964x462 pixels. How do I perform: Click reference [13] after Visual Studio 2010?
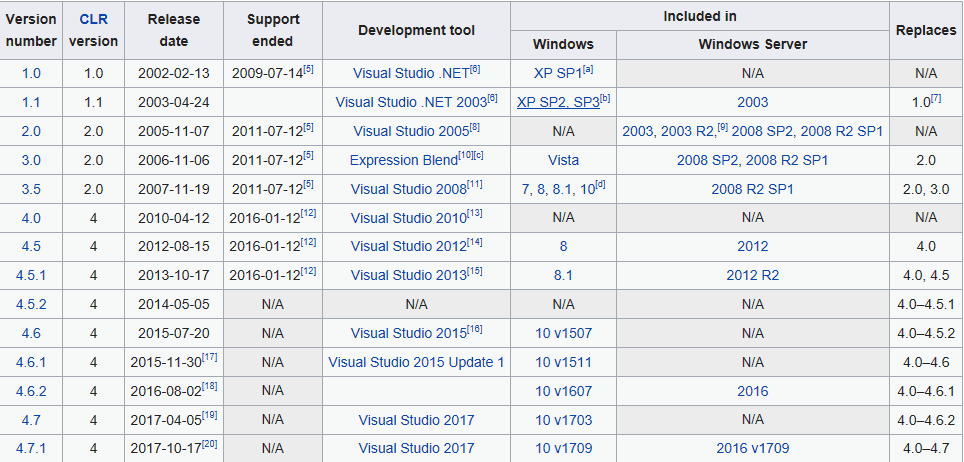pyautogui.click(x=475, y=214)
